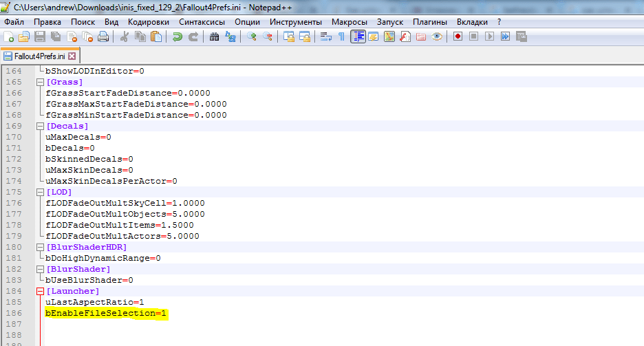Collapse the [BlurShader] section fold marker
The width and height of the screenshot is (644, 346).
pyautogui.click(x=40, y=269)
